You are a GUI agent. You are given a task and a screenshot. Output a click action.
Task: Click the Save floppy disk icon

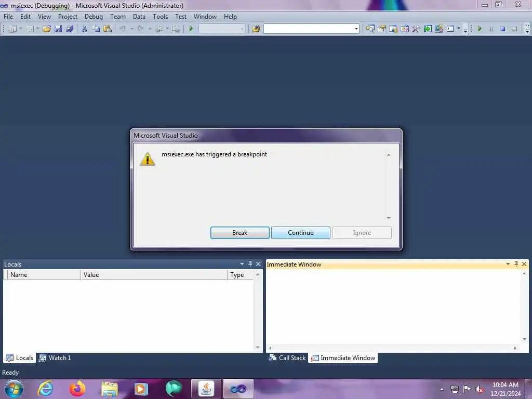click(58, 29)
